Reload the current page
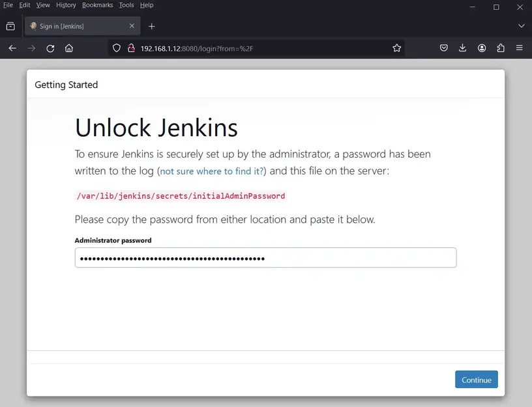 (x=50, y=48)
